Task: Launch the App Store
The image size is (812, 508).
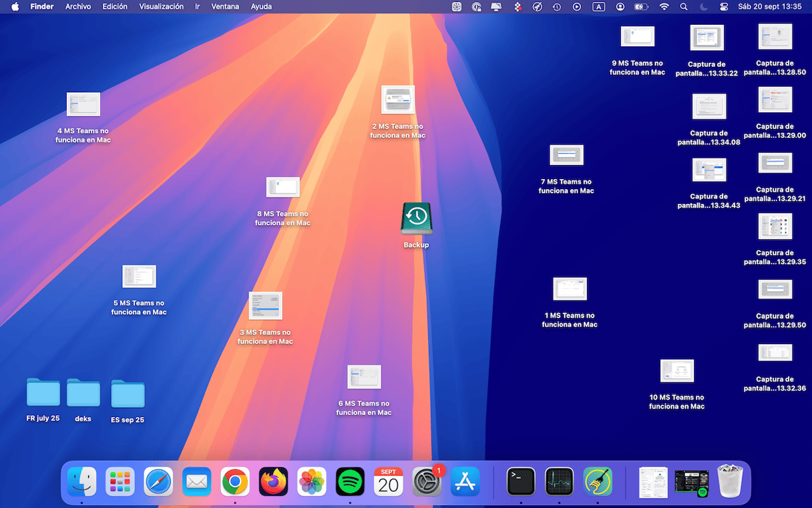Action: [x=465, y=481]
